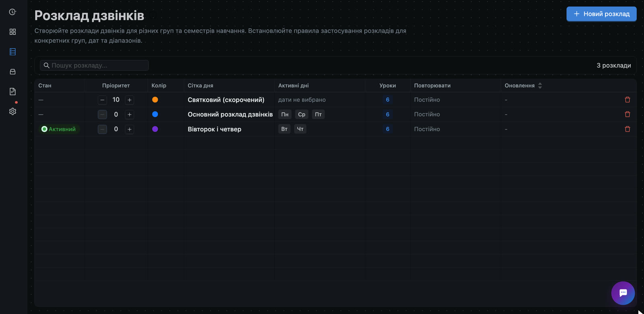644x314 pixels.
Task: Click lessons count 6 for Вівторок і четвер
Action: pos(388,129)
